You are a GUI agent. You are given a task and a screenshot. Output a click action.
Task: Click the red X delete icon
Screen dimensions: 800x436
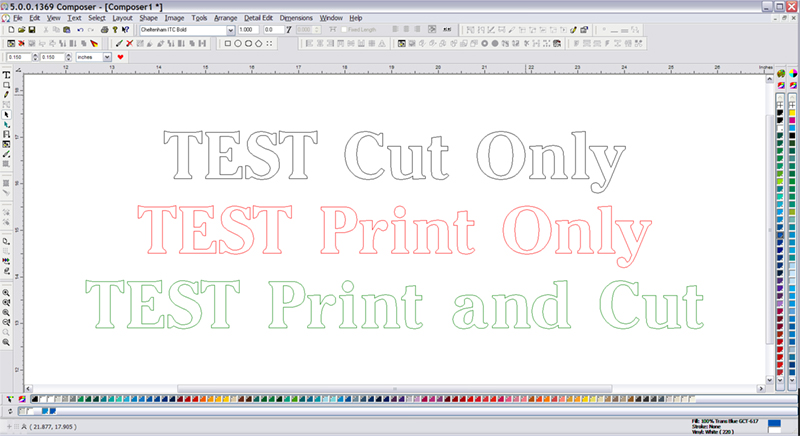point(130,44)
